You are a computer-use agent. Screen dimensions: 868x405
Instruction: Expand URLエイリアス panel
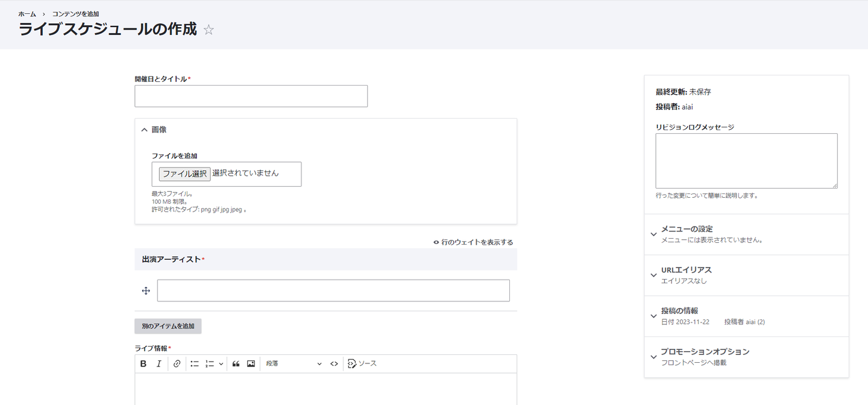(746, 275)
